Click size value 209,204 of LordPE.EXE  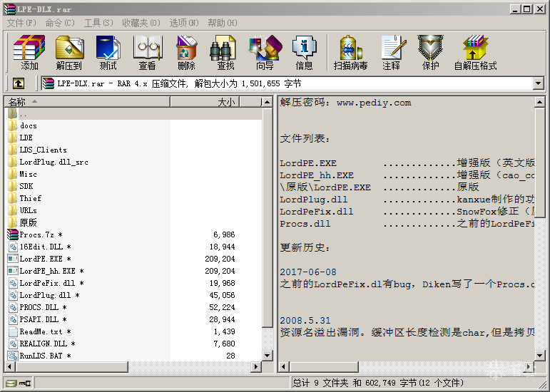(220, 259)
